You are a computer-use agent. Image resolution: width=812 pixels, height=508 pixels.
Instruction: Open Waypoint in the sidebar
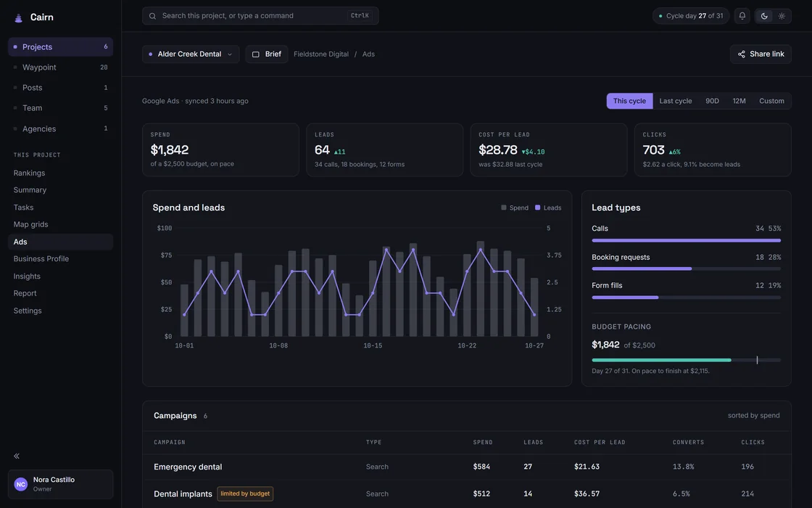pos(61,67)
